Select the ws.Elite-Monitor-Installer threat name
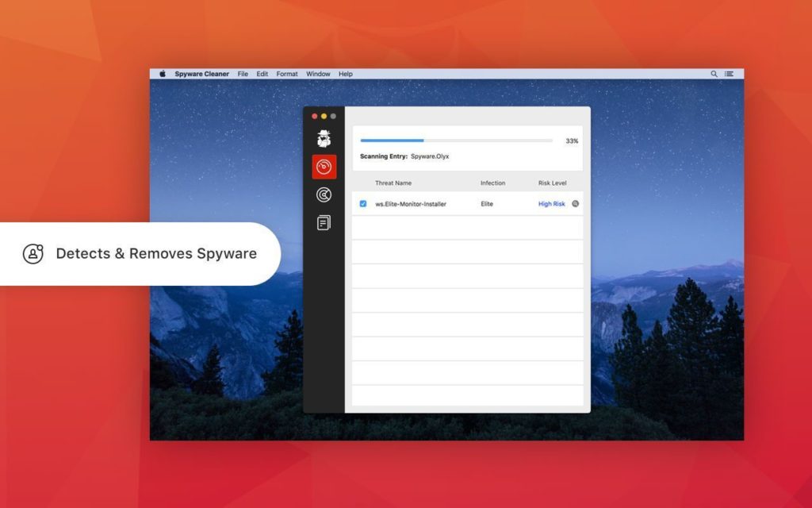812x508 pixels. pos(411,204)
